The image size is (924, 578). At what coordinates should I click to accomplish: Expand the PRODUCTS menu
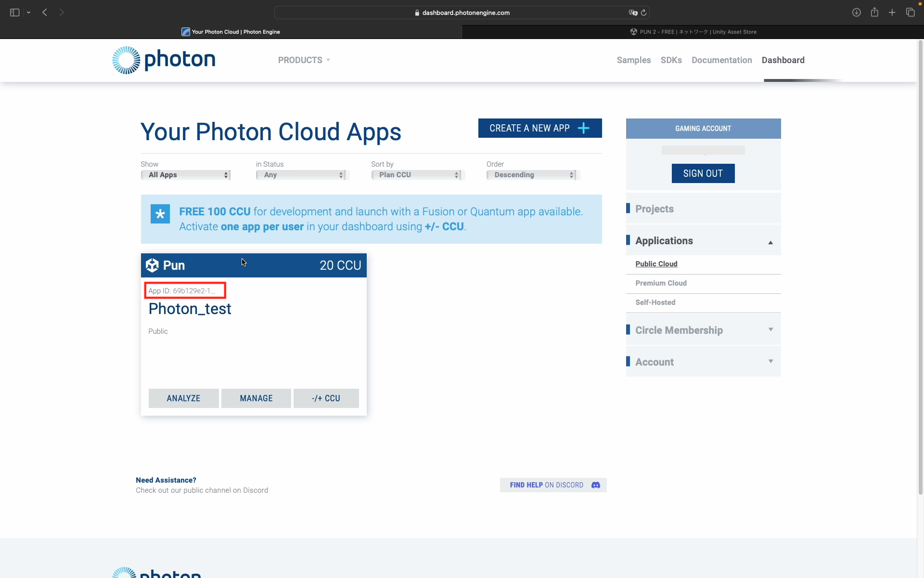point(304,60)
